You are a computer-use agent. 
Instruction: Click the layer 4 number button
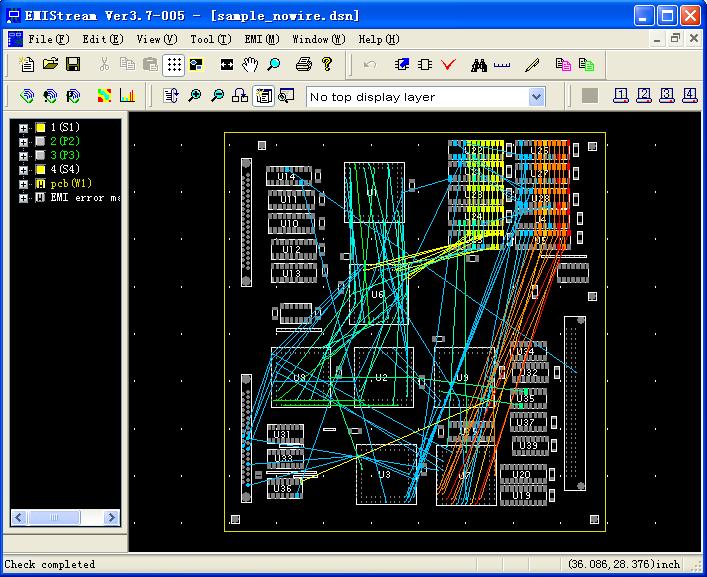(689, 96)
